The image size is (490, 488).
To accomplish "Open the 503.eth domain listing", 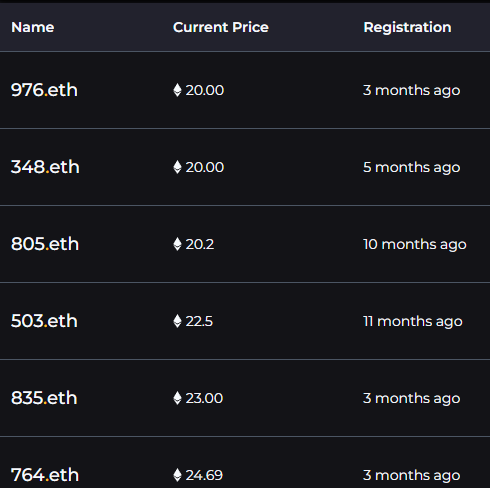I will tap(44, 321).
